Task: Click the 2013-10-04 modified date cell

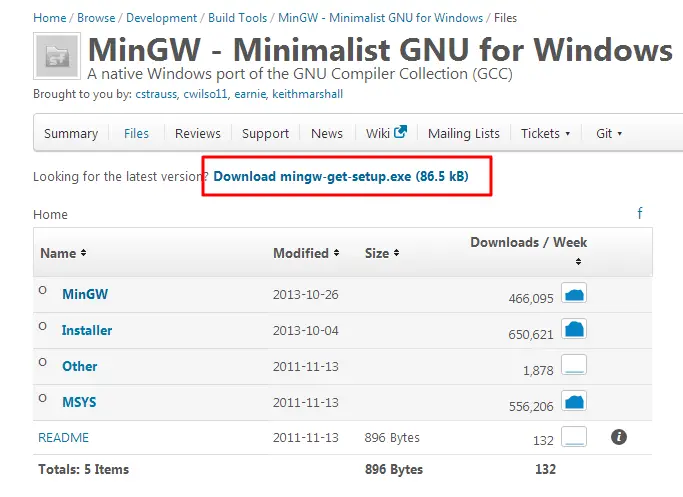Action: (x=306, y=331)
